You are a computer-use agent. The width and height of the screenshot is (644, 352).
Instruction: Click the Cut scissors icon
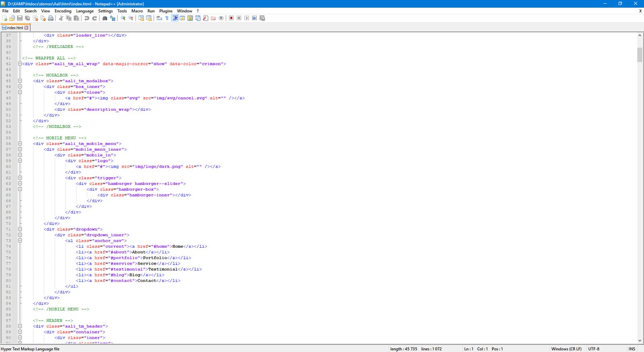click(x=61, y=18)
